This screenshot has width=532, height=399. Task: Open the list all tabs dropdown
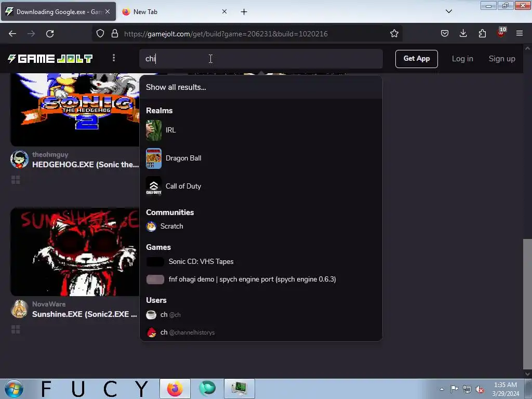click(x=448, y=11)
